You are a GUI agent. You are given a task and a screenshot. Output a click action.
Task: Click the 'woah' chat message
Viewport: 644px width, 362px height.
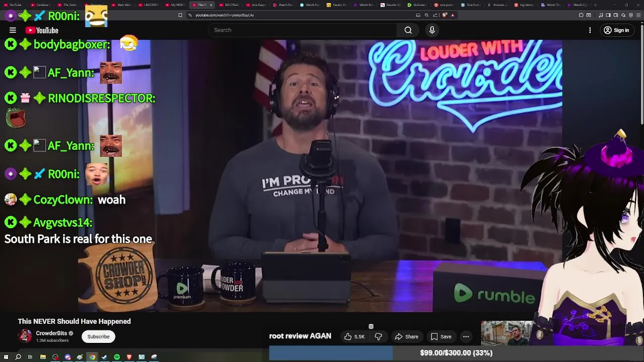[x=111, y=200]
